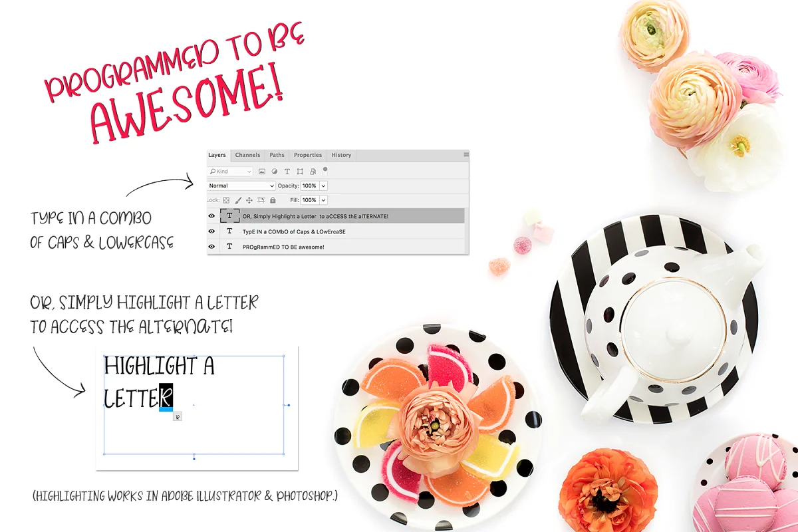Click the smart object filter icon
Screen dimensions: 798x532
[313, 172]
